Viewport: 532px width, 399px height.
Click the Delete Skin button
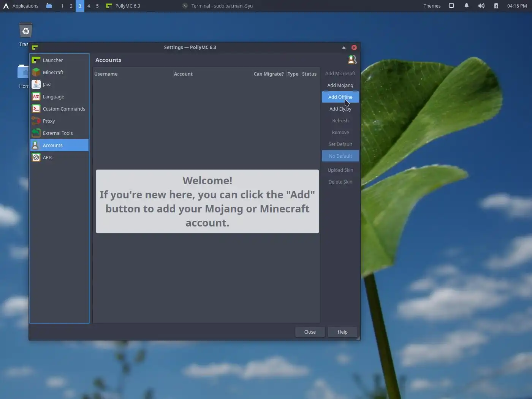point(340,182)
